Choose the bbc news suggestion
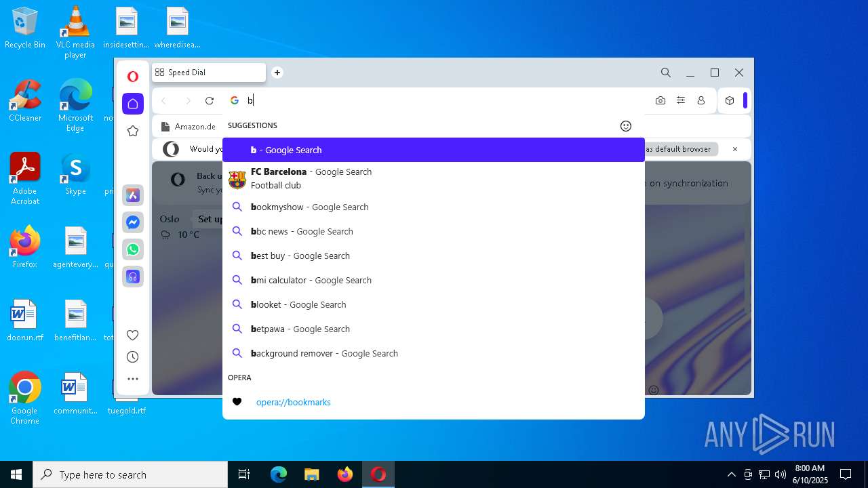 point(433,231)
